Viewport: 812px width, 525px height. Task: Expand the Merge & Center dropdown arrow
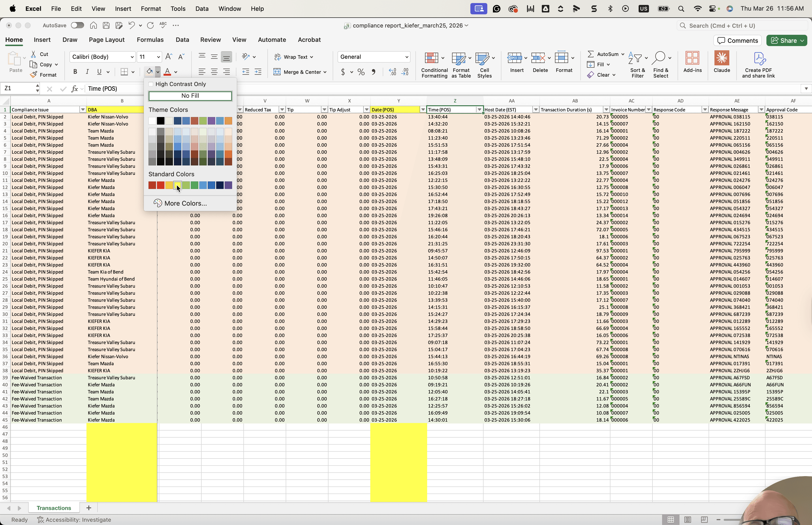click(325, 72)
